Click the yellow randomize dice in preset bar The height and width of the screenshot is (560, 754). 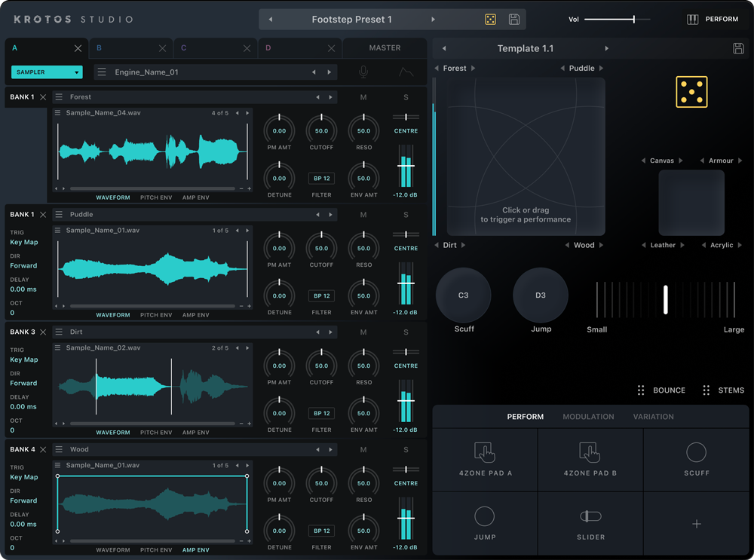click(491, 20)
